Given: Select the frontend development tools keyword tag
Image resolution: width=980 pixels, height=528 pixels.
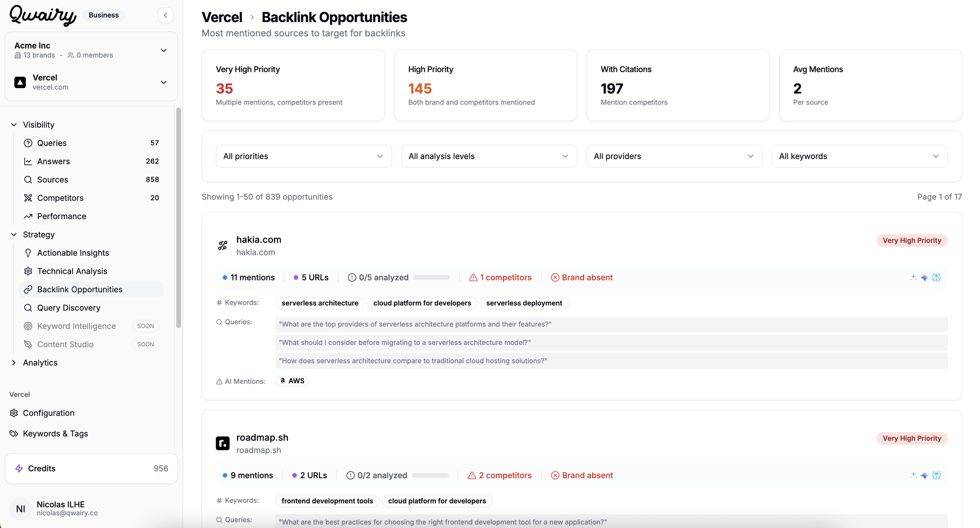Looking at the screenshot, I should pos(327,501).
